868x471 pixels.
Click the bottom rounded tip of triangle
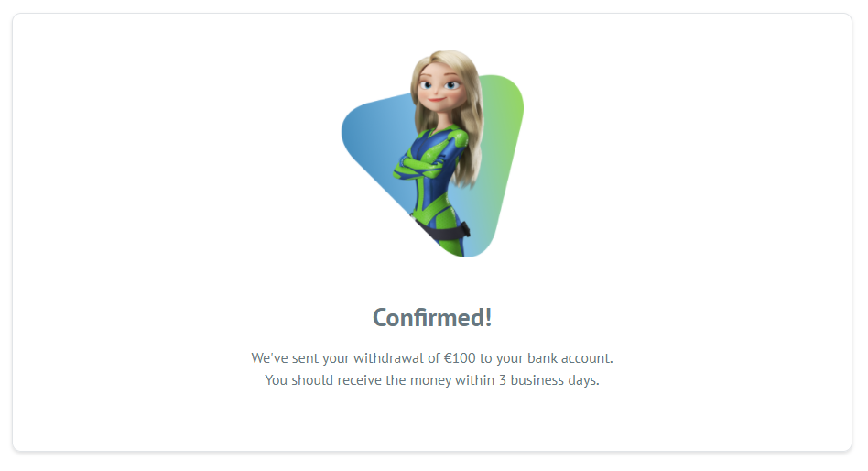[471, 249]
